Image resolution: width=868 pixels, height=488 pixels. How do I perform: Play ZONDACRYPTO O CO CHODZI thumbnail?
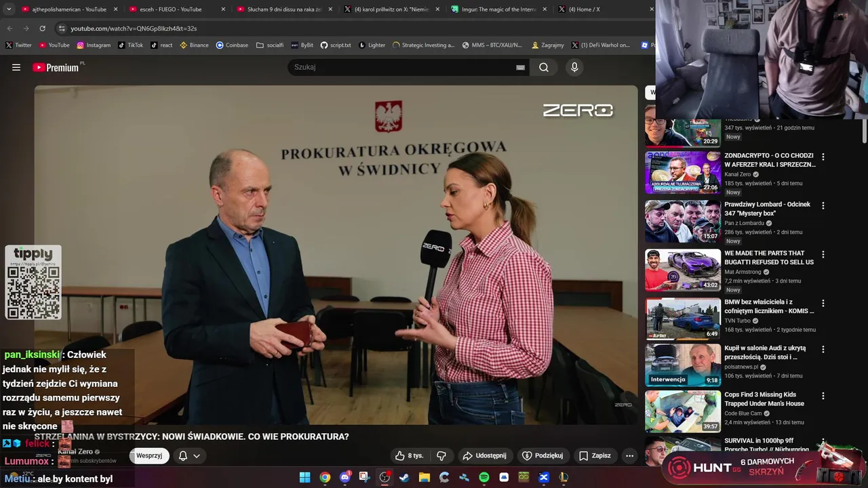click(683, 172)
